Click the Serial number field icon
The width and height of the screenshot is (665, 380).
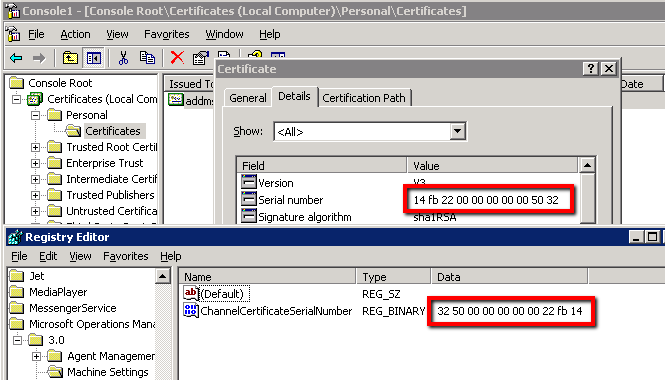pyautogui.click(x=249, y=199)
